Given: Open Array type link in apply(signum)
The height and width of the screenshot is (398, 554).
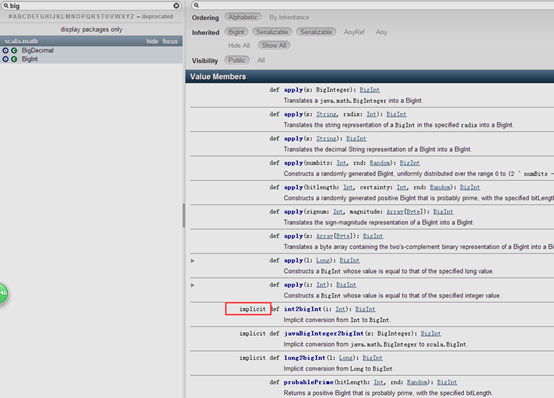Looking at the screenshot, I should [395, 212].
